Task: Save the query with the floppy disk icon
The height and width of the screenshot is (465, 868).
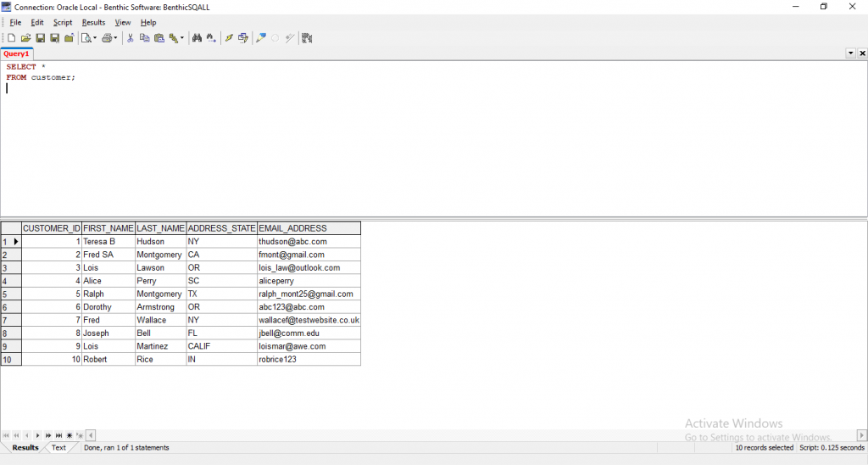Action: click(x=40, y=38)
